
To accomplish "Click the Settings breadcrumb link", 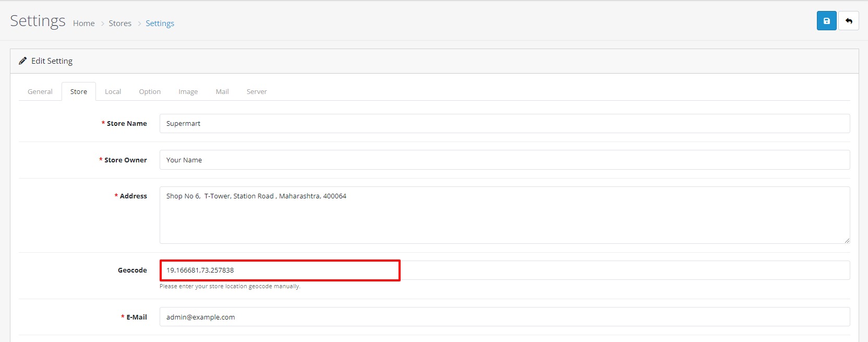I will coord(160,23).
